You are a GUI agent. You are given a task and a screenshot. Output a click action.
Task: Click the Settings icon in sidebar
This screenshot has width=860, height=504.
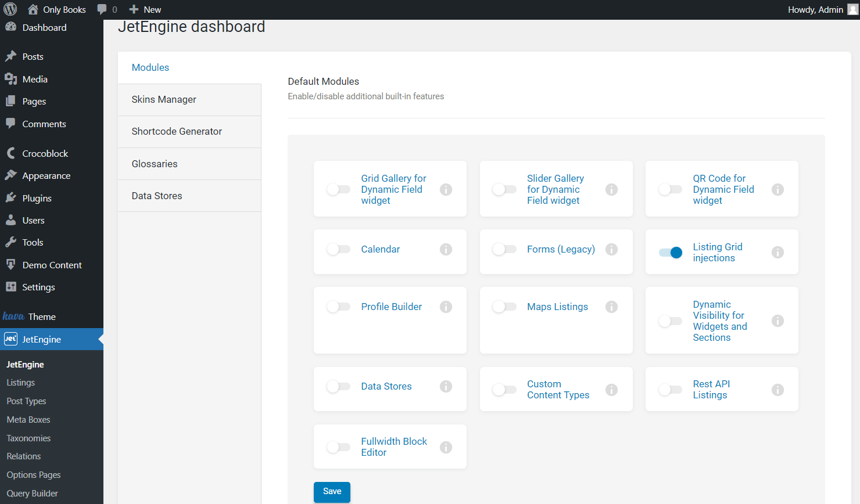[10, 287]
